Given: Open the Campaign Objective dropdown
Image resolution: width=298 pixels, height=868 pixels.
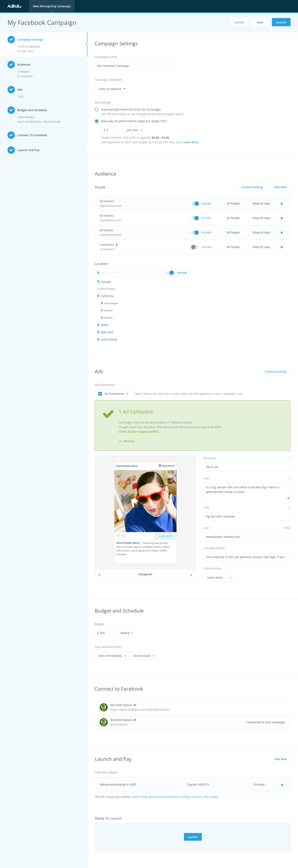Looking at the screenshot, I should click(112, 89).
